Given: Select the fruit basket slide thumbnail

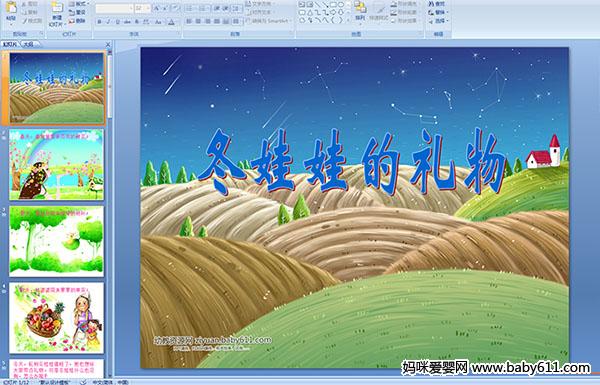Looking at the screenshot, I should (57, 318).
